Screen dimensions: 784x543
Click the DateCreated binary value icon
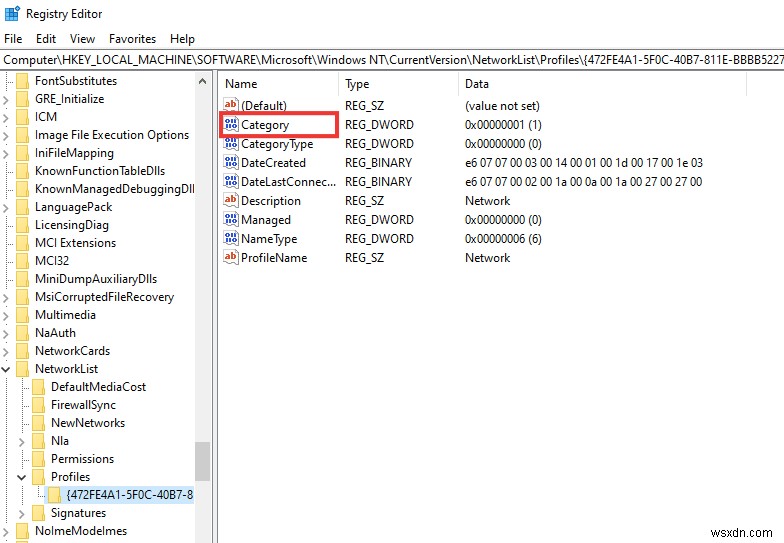pos(231,163)
